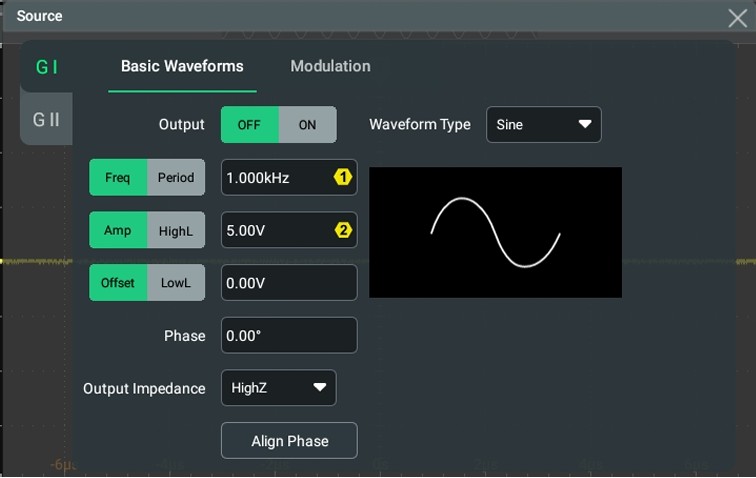The image size is (756, 478).
Task: Click the yellow knob 2 icon on amplitude
Action: (x=342, y=230)
